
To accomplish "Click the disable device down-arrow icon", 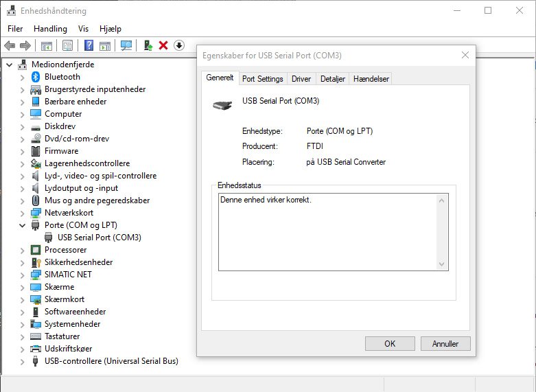I will point(179,45).
